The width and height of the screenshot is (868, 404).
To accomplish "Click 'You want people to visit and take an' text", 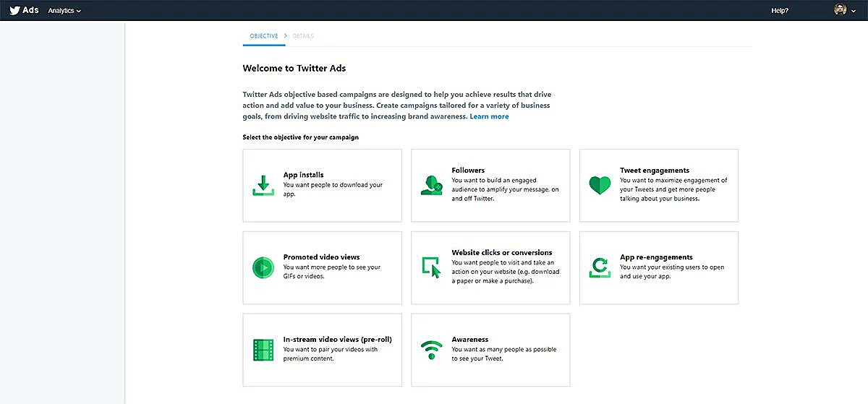I will (505, 272).
